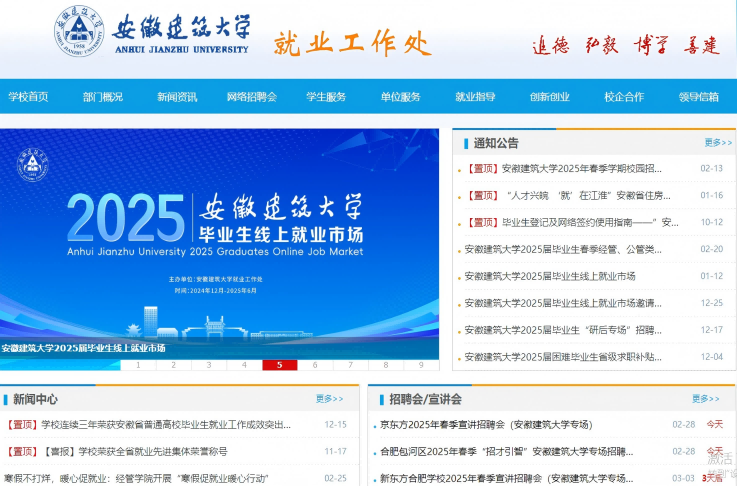This screenshot has width=737, height=486.
Task: Switch to carousel slide 9
Action: [x=421, y=365]
